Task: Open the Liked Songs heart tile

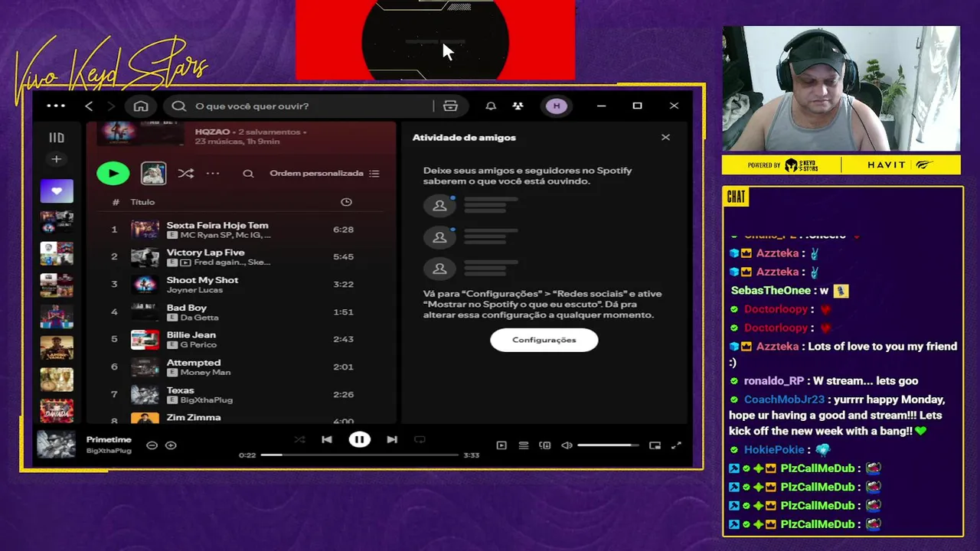Action: coord(57,191)
